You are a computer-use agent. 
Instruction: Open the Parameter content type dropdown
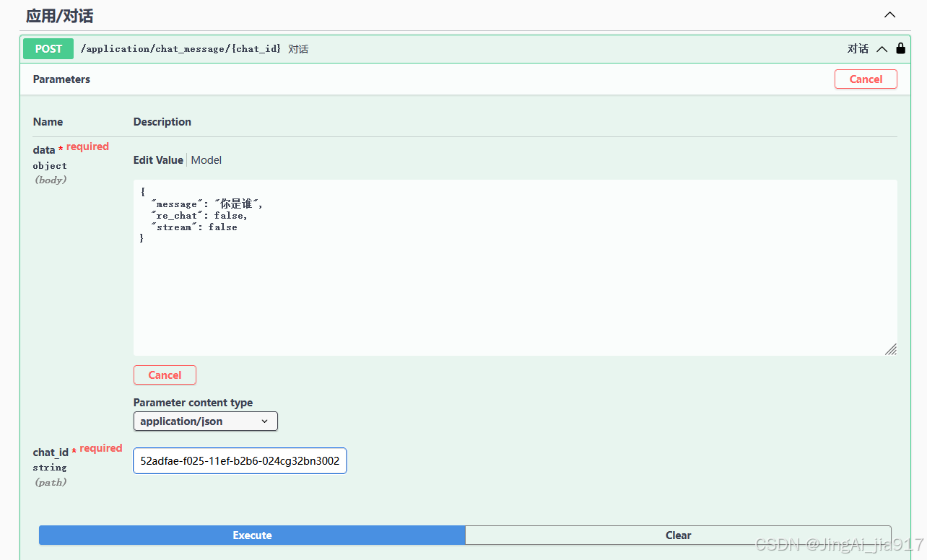pos(206,421)
